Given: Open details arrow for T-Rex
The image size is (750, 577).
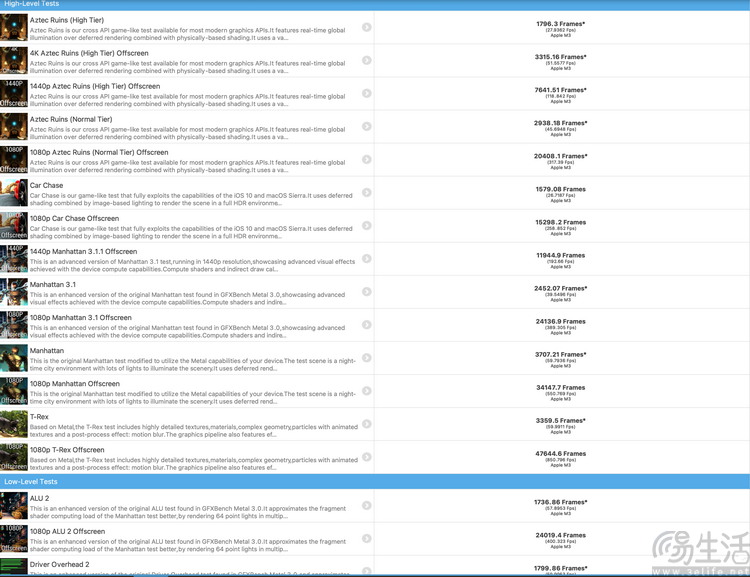Looking at the screenshot, I should pyautogui.click(x=367, y=424).
